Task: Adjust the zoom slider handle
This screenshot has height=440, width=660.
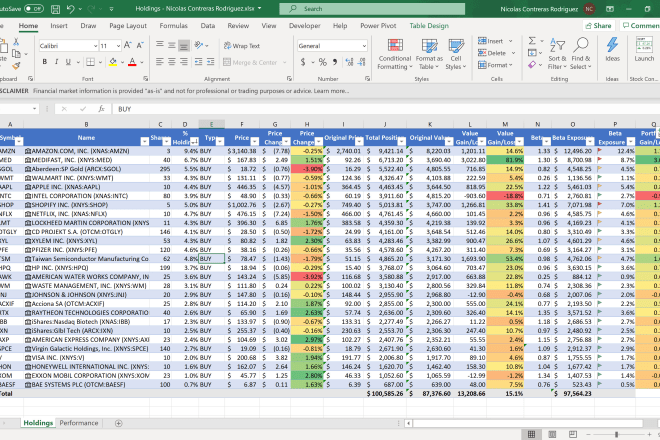Action: (616, 434)
